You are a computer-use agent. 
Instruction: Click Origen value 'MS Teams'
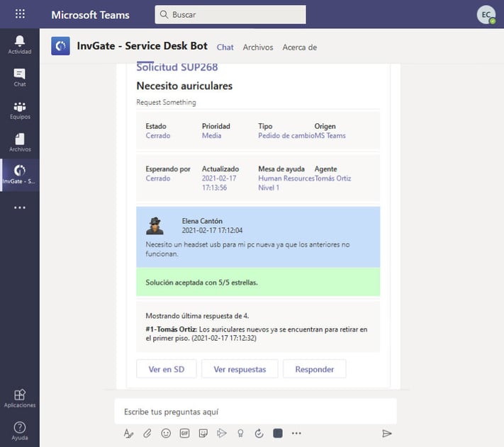330,135
